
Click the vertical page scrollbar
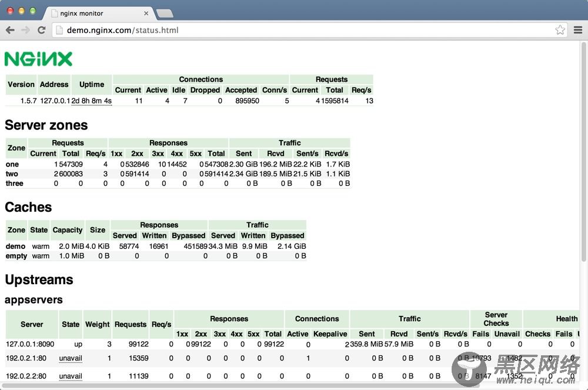tap(583, 152)
